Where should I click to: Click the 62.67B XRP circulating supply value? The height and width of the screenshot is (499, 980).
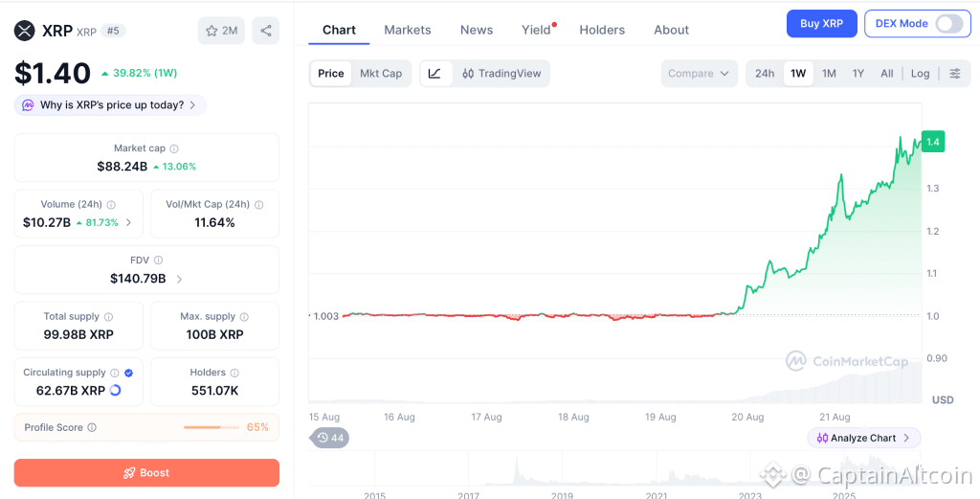click(71, 391)
